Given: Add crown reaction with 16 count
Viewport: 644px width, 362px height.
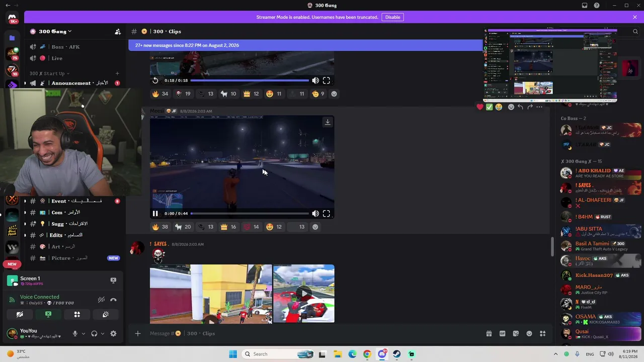Looking at the screenshot, I should click(x=228, y=227).
